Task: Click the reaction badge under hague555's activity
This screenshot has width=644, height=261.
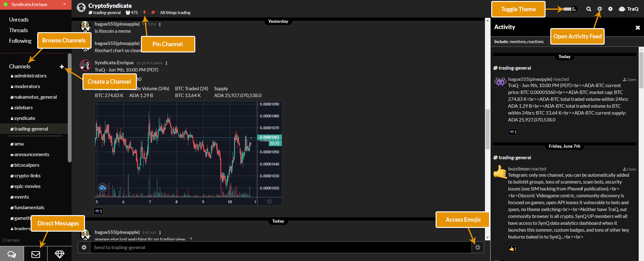Action: (x=513, y=132)
